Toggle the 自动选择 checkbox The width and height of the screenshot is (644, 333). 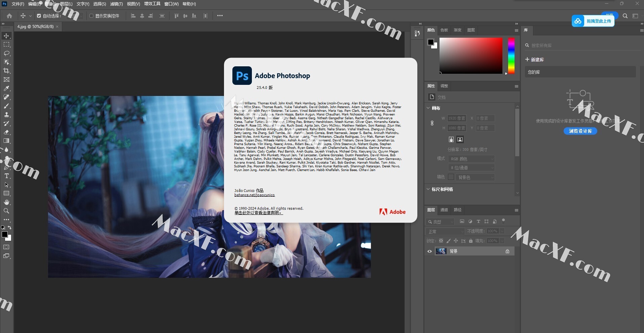click(x=39, y=16)
